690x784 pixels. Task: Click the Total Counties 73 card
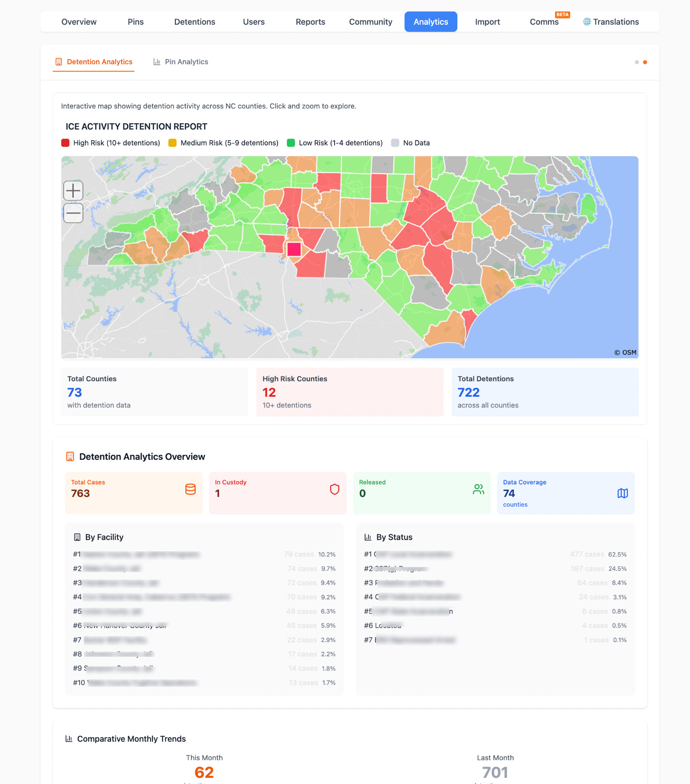tap(154, 392)
